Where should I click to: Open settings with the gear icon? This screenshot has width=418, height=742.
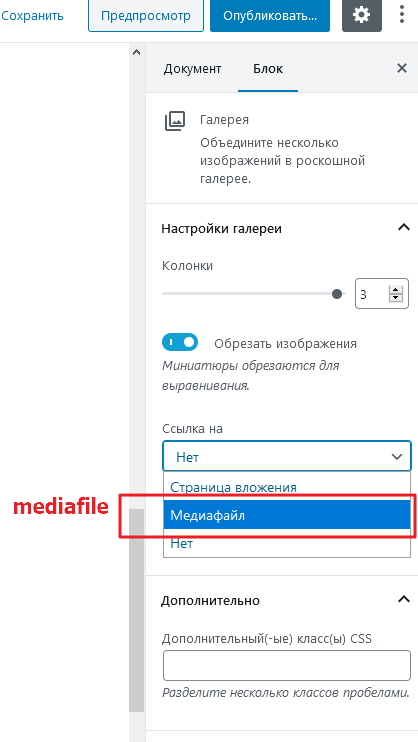click(x=362, y=16)
